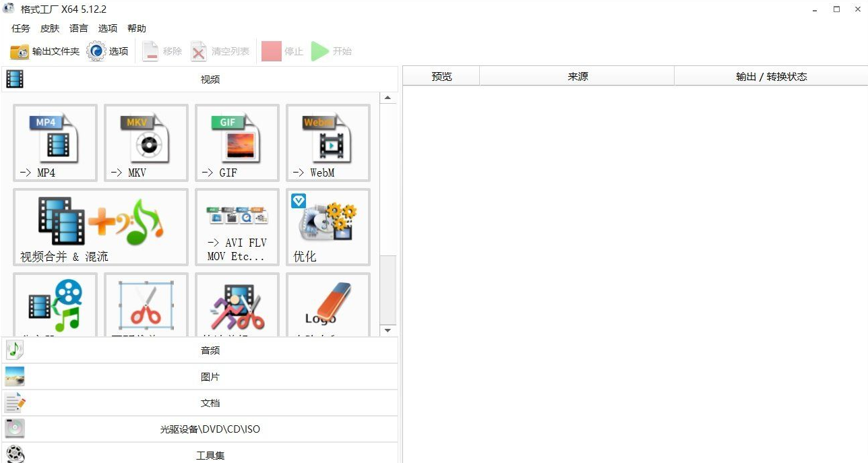The width and height of the screenshot is (868, 463).
Task: Expand the 图片 picture category
Action: point(210,376)
